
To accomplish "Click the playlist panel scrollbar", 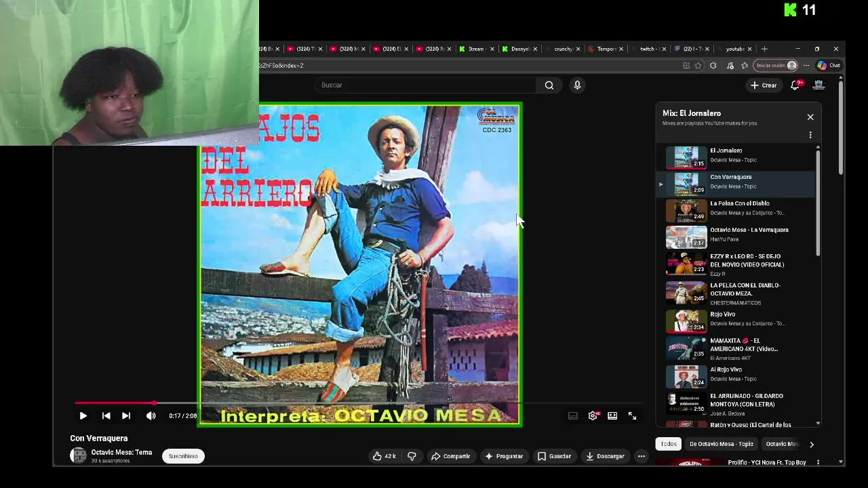I will pyautogui.click(x=818, y=202).
